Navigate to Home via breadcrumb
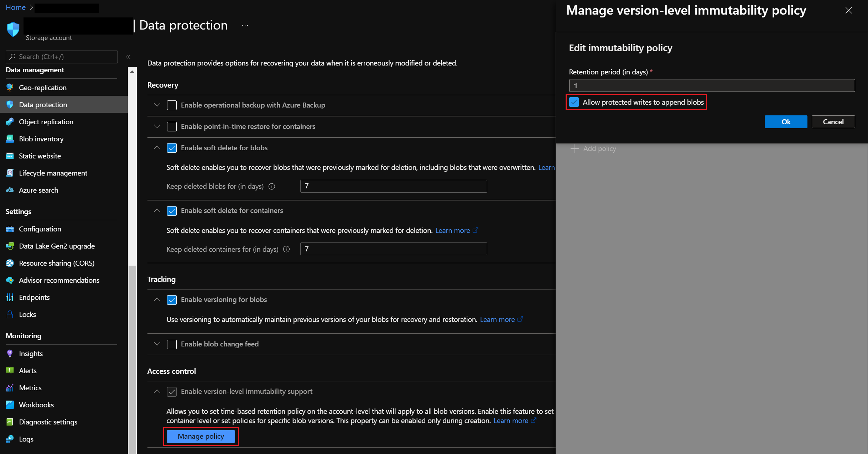Viewport: 868px width, 454px height. pyautogui.click(x=16, y=7)
